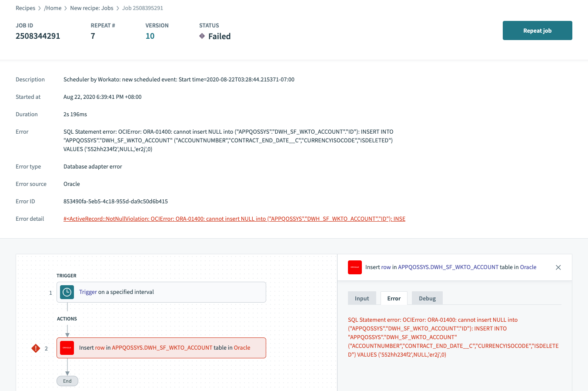This screenshot has width=588, height=391.
Task: Click the Oracle icon in step 2
Action: [67, 348]
